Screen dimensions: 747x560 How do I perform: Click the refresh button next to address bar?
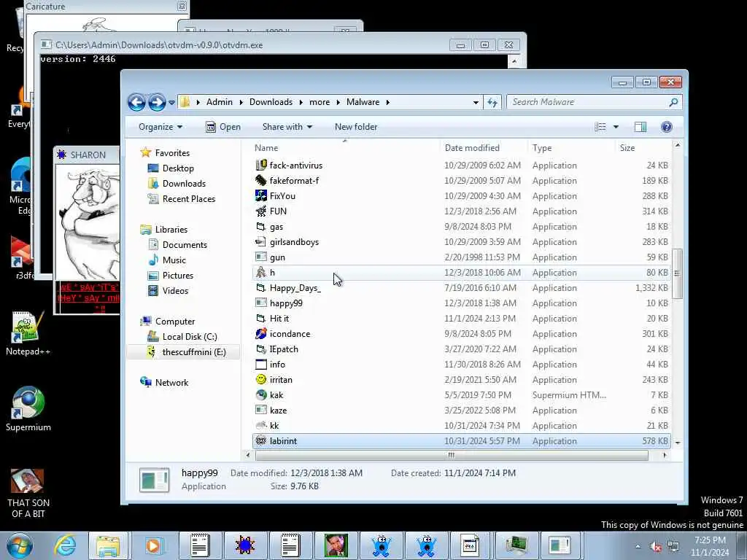pos(492,102)
